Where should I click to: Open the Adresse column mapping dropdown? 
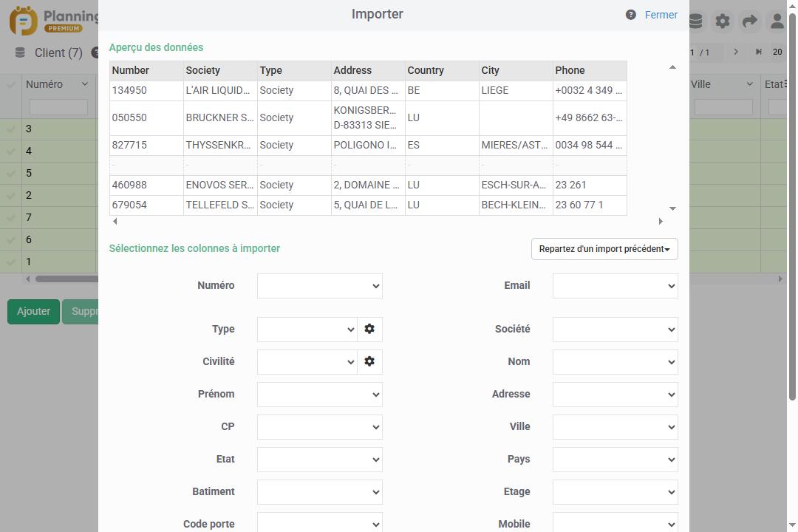tap(615, 395)
